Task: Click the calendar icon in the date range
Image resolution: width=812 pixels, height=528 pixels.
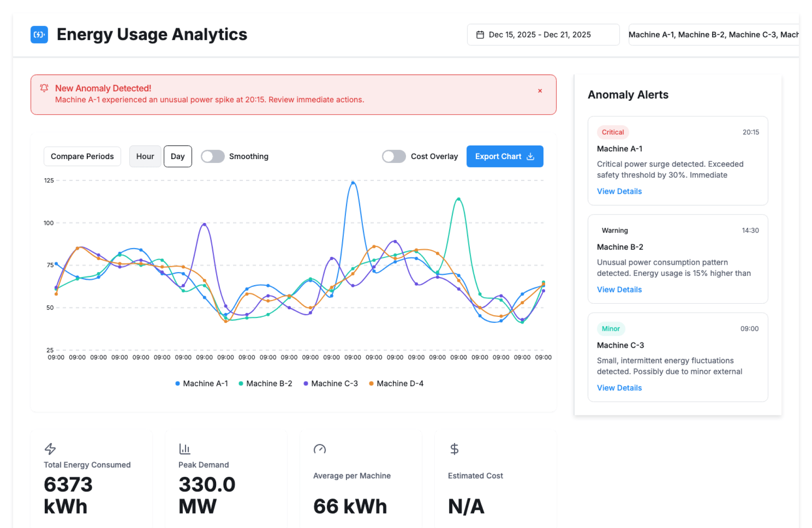Action: pyautogui.click(x=480, y=35)
